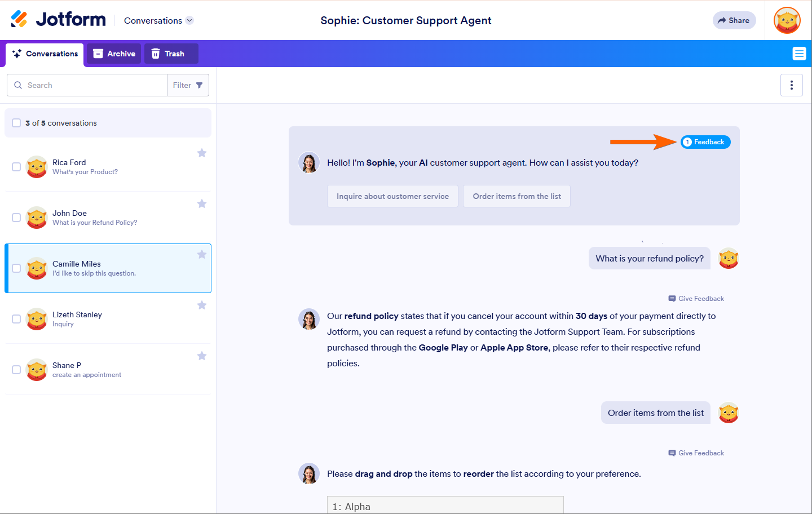812x514 pixels.
Task: Click the Jotform logo
Action: [59, 20]
